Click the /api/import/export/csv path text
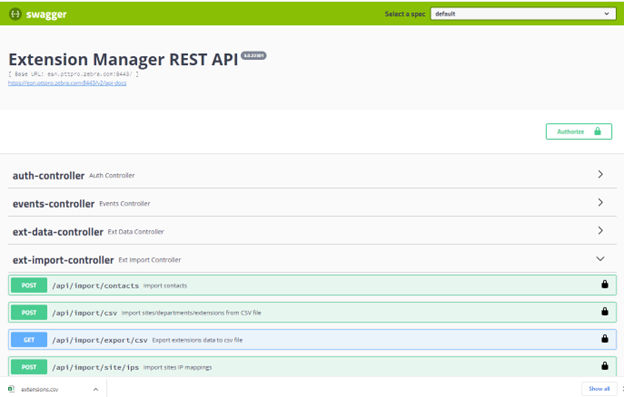Screen dimensions: 624x397 point(100,340)
